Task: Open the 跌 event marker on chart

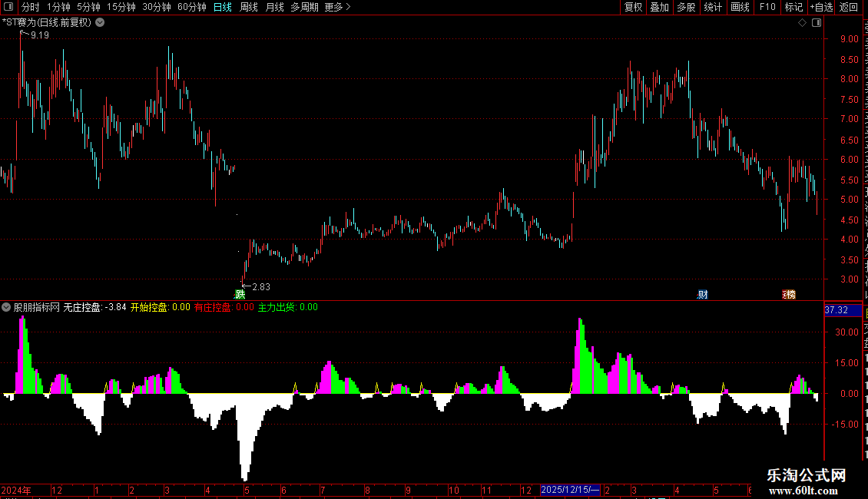Action: (x=240, y=294)
